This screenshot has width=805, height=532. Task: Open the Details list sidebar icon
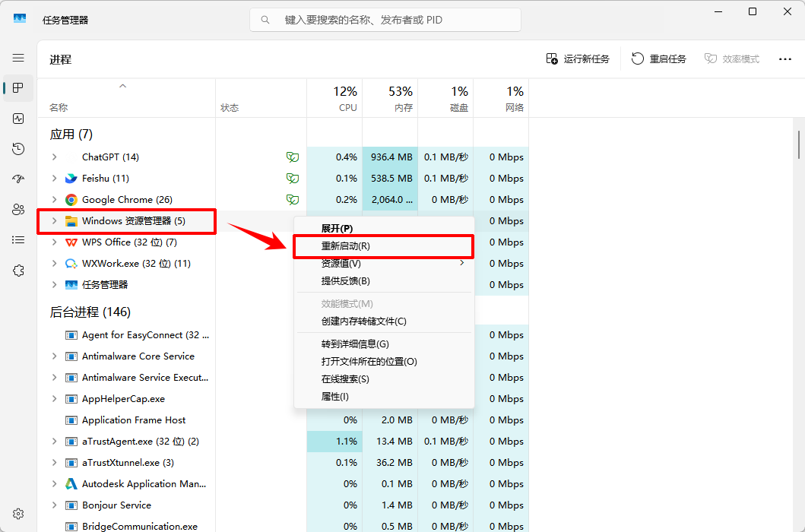18,240
